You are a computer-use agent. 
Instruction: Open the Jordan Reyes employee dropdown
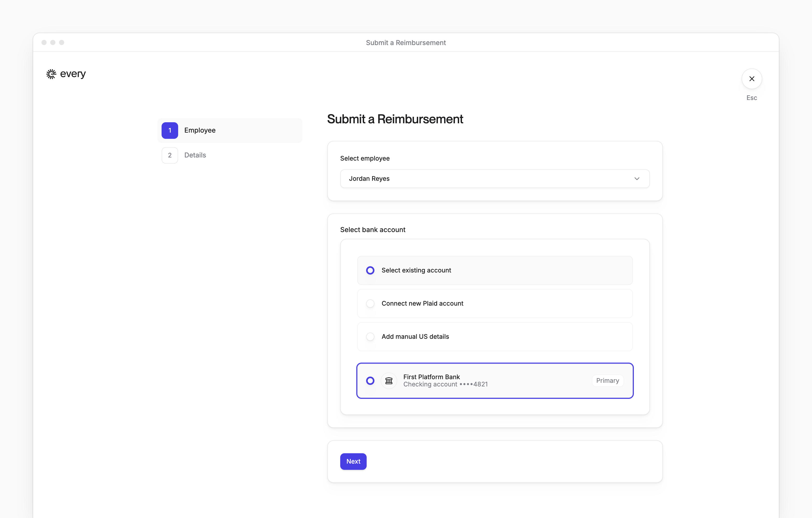click(495, 178)
